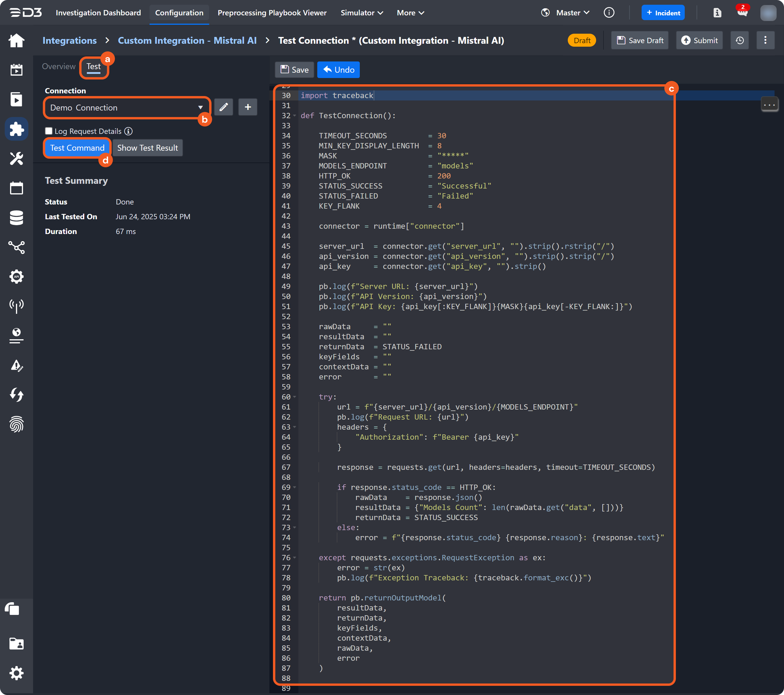Click the Integrations breadcrumb link
784x695 pixels.
click(69, 40)
